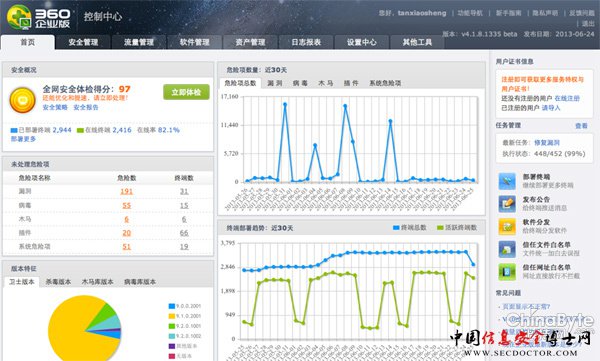Click the 部署终端 deploy terminal icon
Viewport: 600px width, 361px height.
point(507,181)
